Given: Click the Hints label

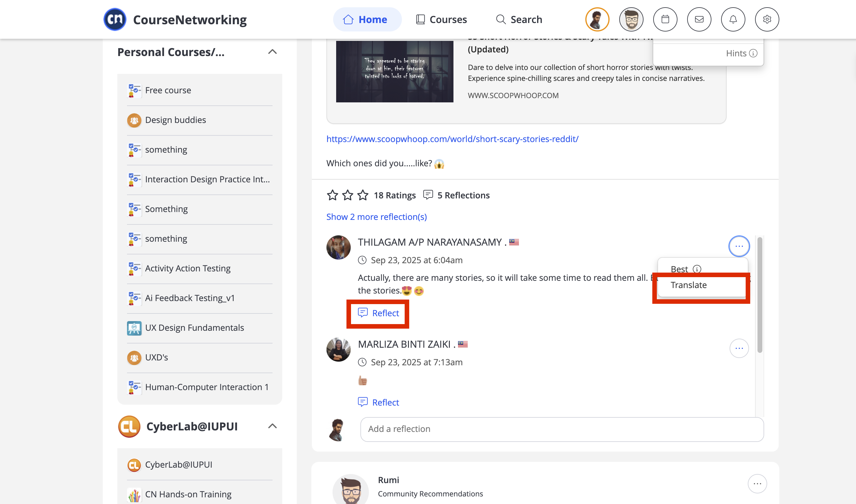Looking at the screenshot, I should point(736,53).
